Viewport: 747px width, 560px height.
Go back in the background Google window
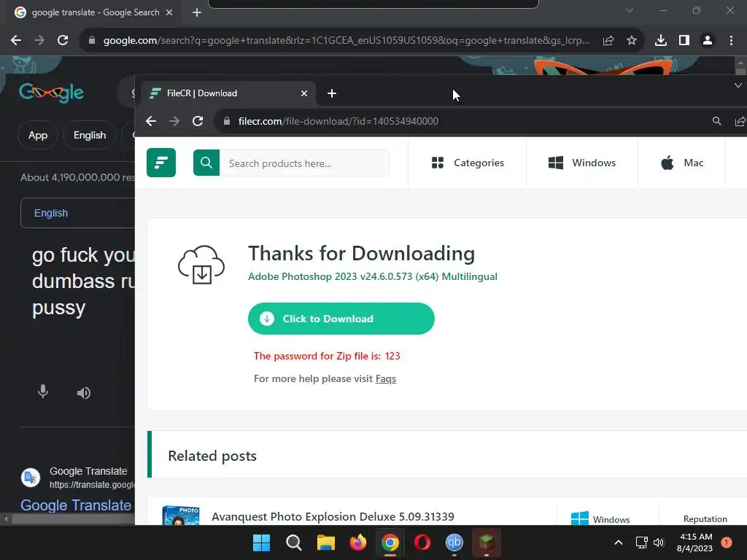click(16, 41)
